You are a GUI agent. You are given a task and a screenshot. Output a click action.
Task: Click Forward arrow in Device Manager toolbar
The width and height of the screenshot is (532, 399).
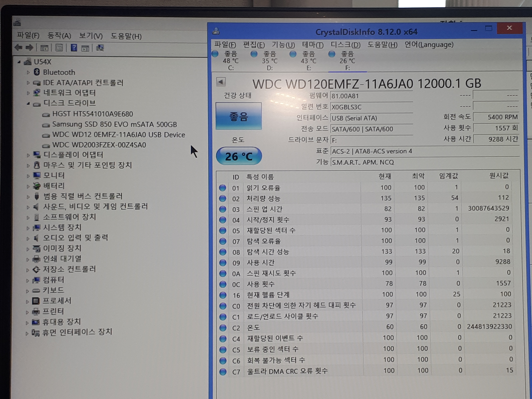pos(29,48)
